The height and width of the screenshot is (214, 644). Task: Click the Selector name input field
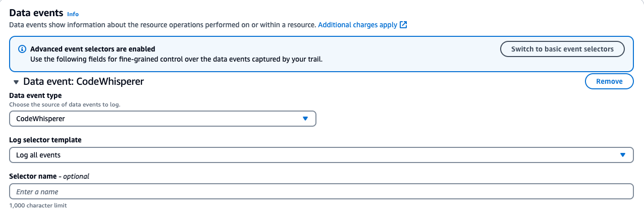click(x=321, y=192)
